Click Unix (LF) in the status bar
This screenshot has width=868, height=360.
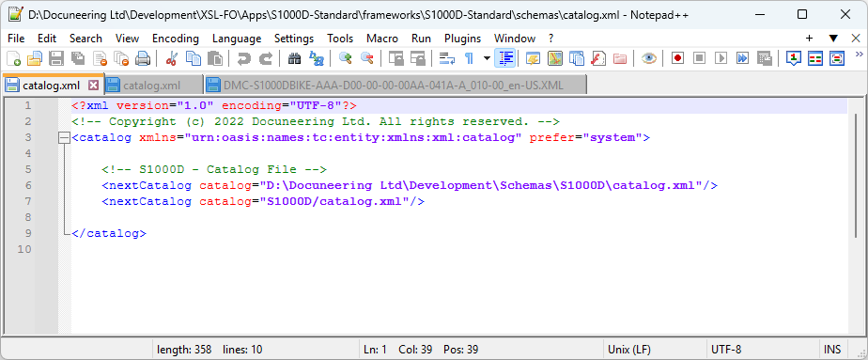coord(629,350)
